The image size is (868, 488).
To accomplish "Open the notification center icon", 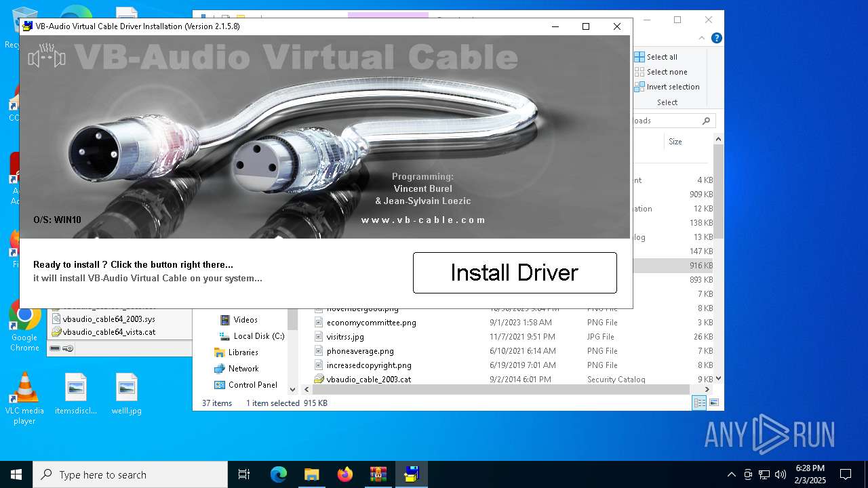I will [x=846, y=474].
